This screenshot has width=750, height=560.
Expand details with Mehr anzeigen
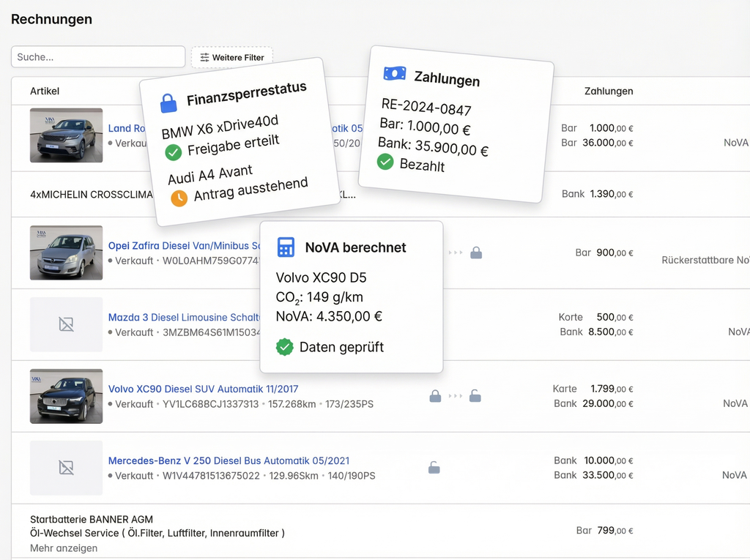click(x=64, y=548)
